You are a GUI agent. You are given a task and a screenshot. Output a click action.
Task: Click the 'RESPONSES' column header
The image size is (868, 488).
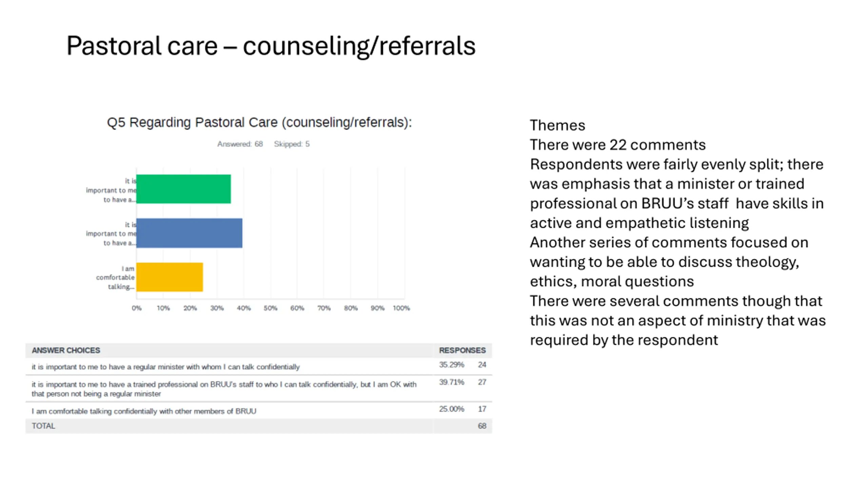click(462, 350)
